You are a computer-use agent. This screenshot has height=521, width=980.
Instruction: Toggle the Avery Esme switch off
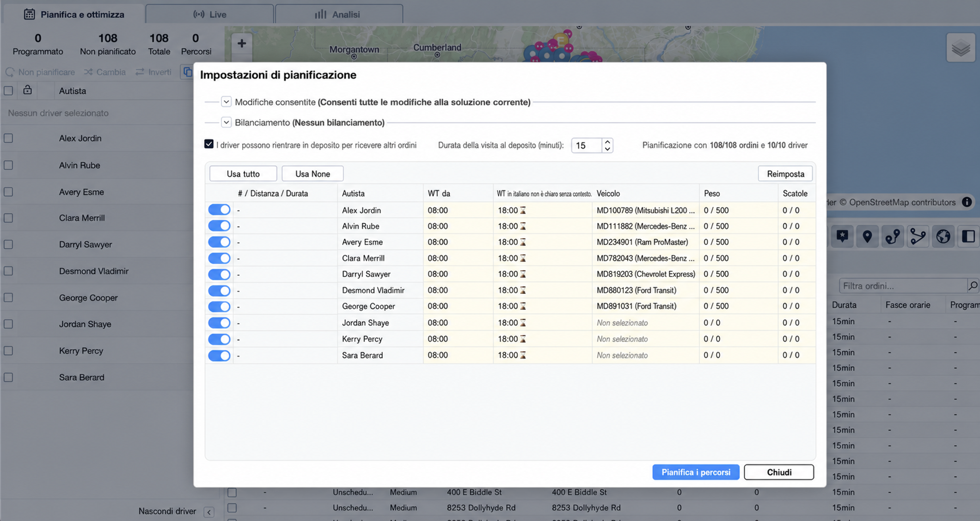pyautogui.click(x=219, y=242)
